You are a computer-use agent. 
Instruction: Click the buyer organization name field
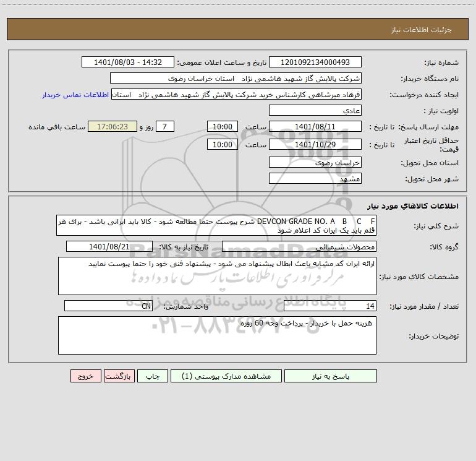click(236, 78)
